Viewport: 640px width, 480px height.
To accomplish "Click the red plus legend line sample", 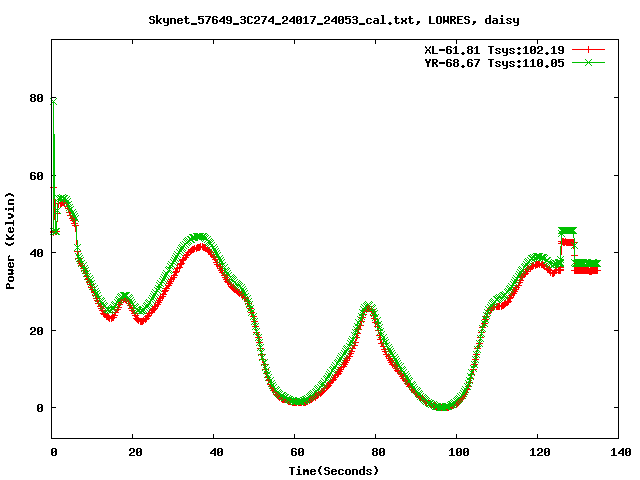I will (x=588, y=50).
